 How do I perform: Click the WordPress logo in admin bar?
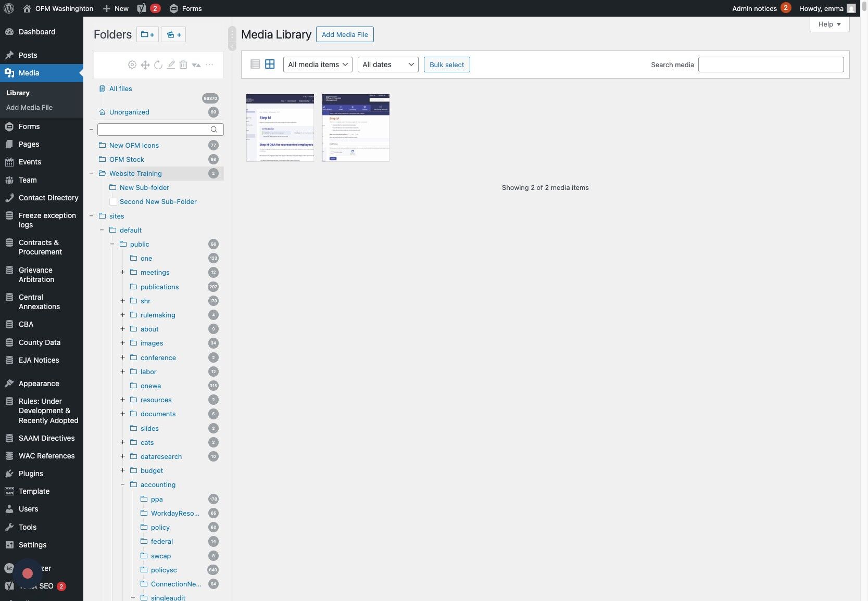8,8
